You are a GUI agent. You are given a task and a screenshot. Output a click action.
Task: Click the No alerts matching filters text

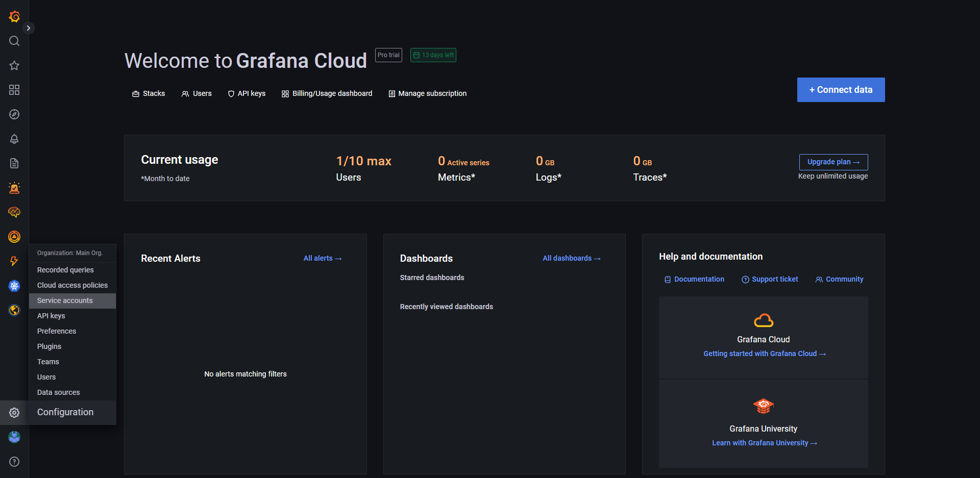pos(246,374)
